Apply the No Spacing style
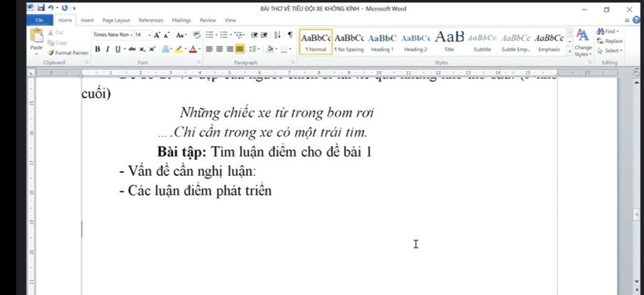The width and height of the screenshot is (644, 295). pos(349,42)
